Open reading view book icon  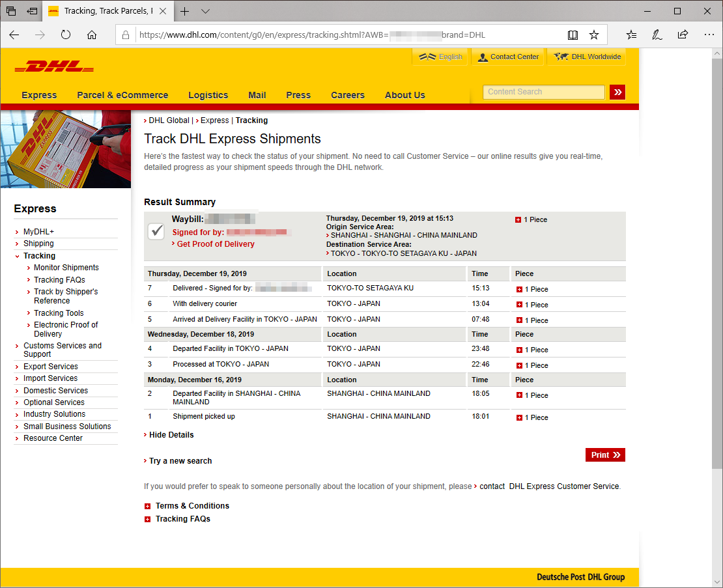[573, 35]
